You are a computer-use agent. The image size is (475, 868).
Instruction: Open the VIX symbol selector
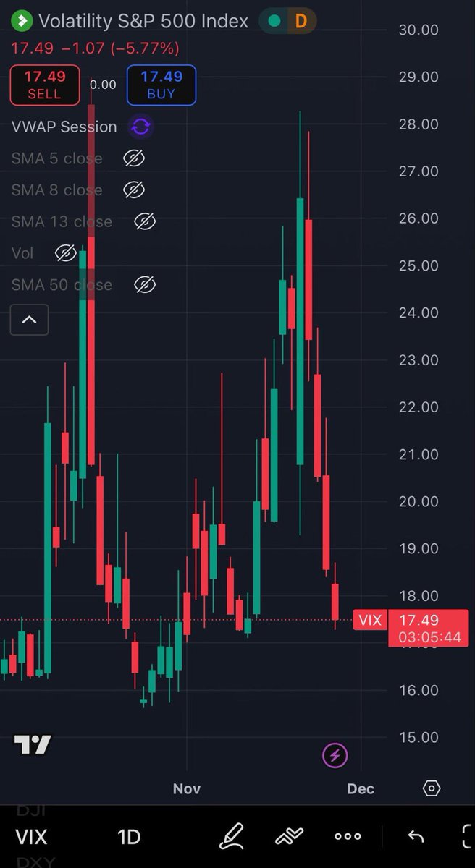[31, 837]
